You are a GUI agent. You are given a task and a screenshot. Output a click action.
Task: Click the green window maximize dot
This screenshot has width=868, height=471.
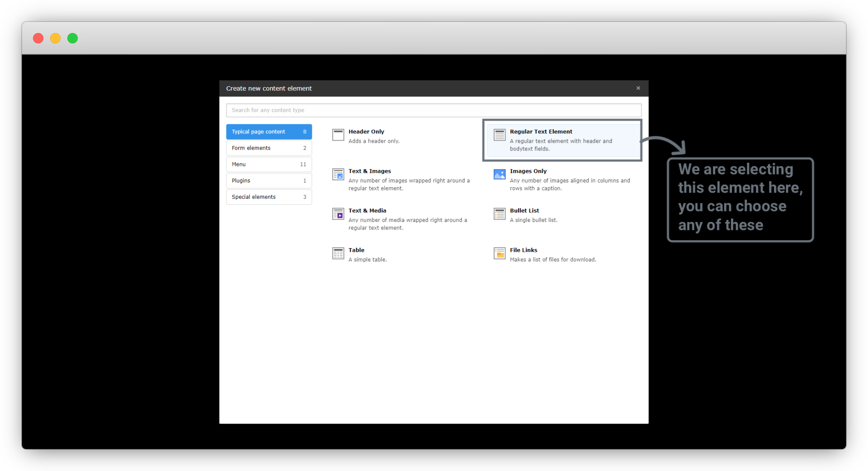point(73,38)
